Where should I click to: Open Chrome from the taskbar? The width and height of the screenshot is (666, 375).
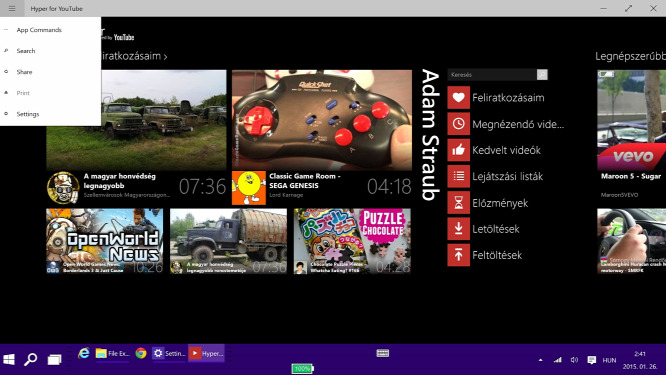(141, 353)
